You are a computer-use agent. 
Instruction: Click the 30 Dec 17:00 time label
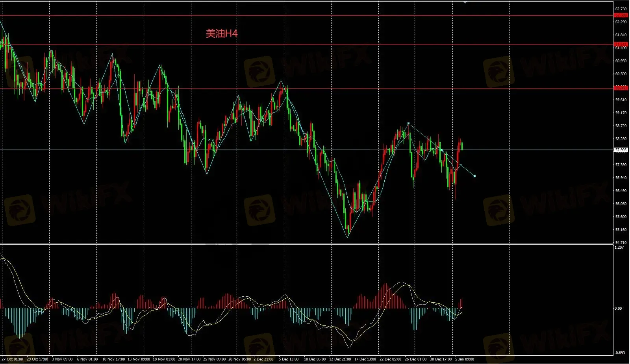tap(441, 359)
